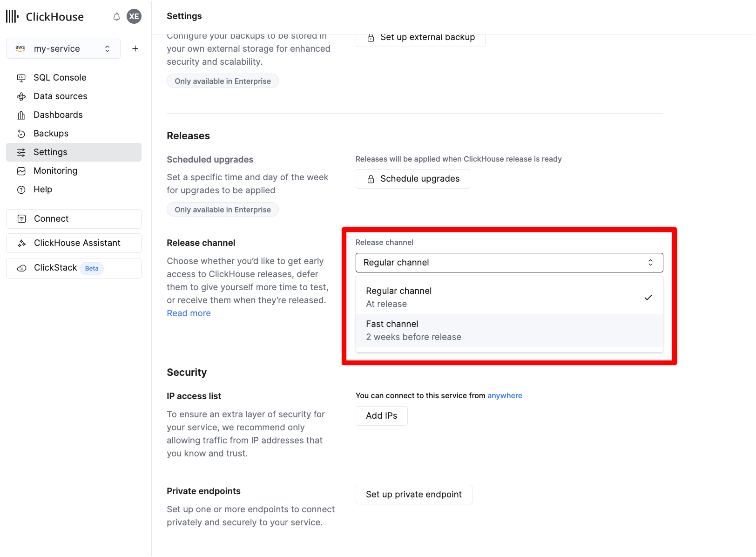756x557 pixels.
Task: Click the notification bell icon
Action: pyautogui.click(x=116, y=17)
